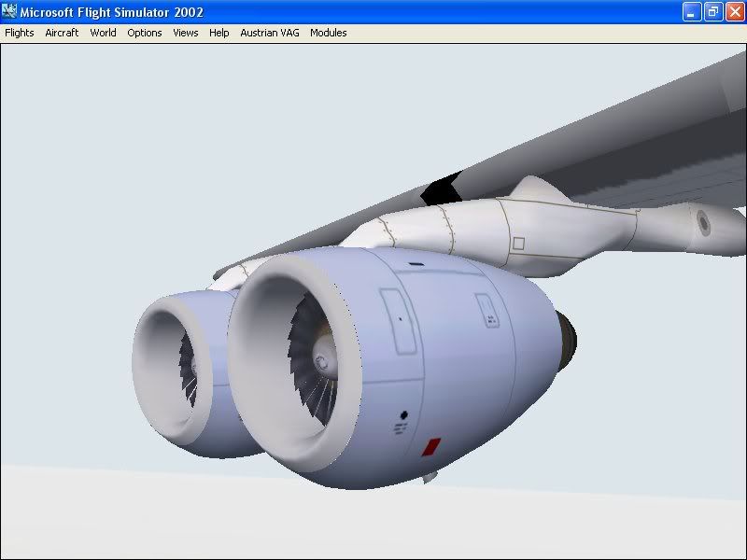Click the dark exhaust nozzle behind the engine
Screen dimensions: 747x560
click(x=566, y=337)
